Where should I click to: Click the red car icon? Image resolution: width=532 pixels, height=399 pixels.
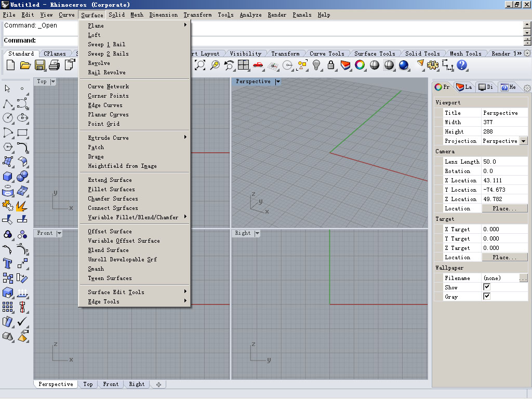click(x=258, y=65)
